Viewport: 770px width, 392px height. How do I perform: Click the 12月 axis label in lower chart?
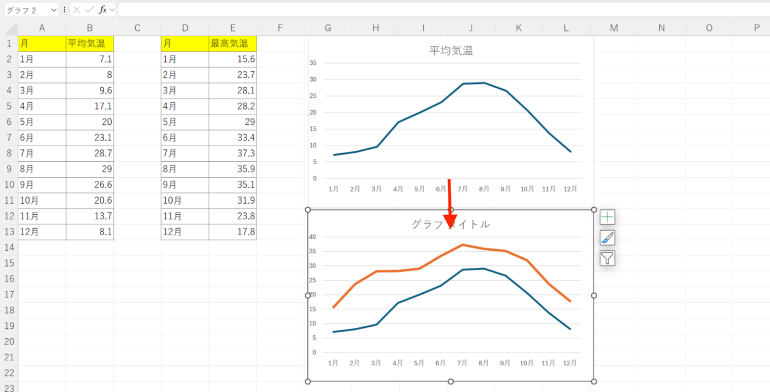point(569,364)
